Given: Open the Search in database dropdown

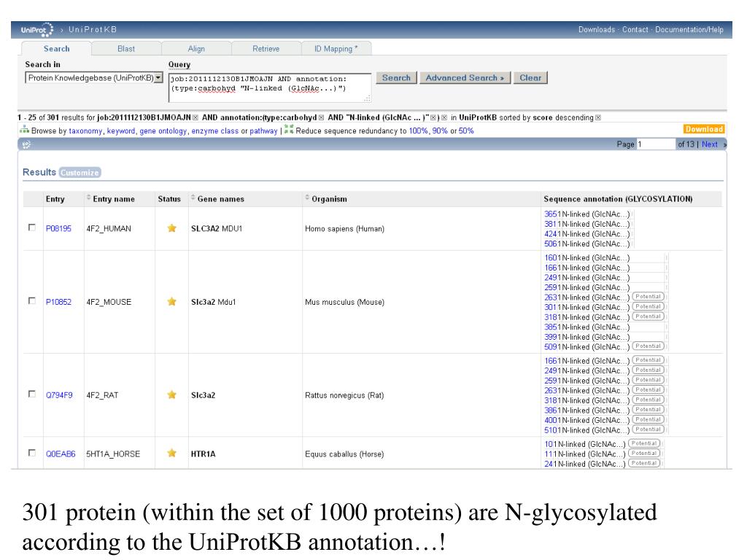Looking at the screenshot, I should coord(94,77).
